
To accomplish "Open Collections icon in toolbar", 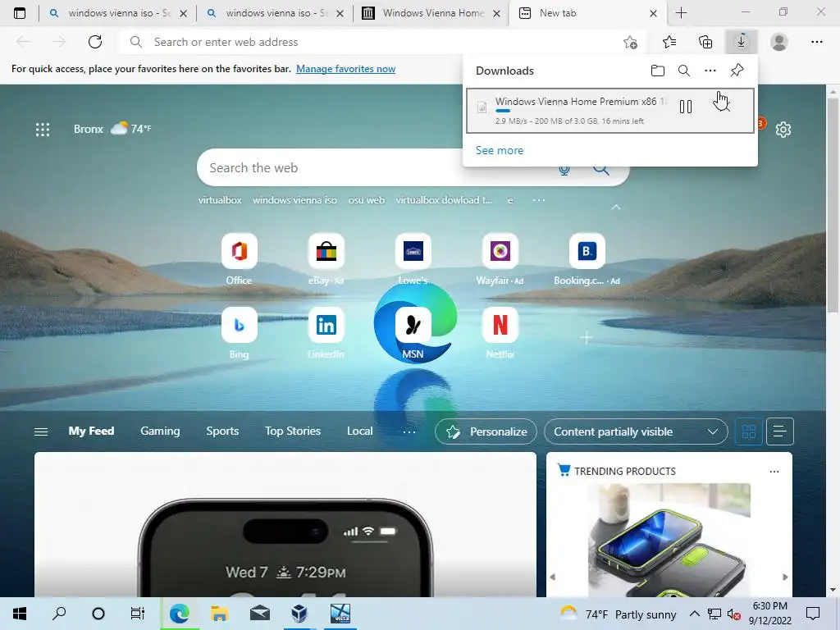I will pos(705,42).
